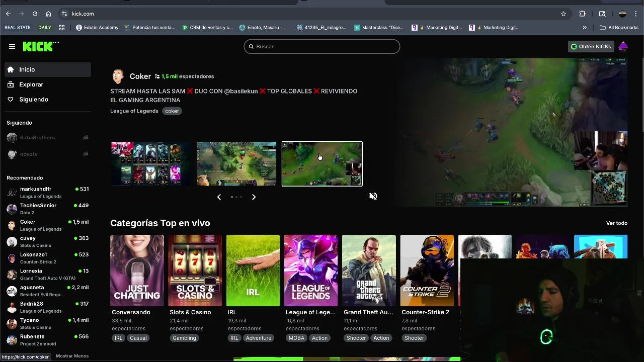Open Explorar in sidebar
Image resolution: width=644 pixels, height=362 pixels.
[48, 84]
